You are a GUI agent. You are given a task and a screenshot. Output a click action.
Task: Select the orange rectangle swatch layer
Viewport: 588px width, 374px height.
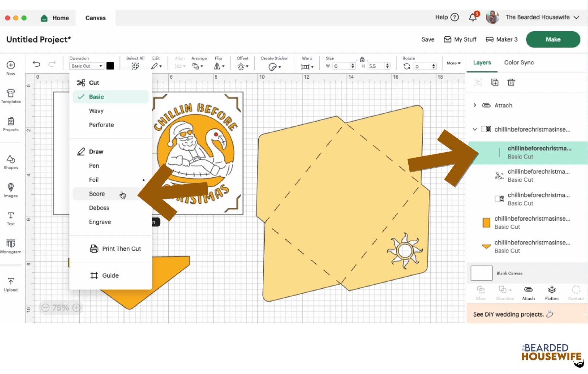tap(486, 222)
